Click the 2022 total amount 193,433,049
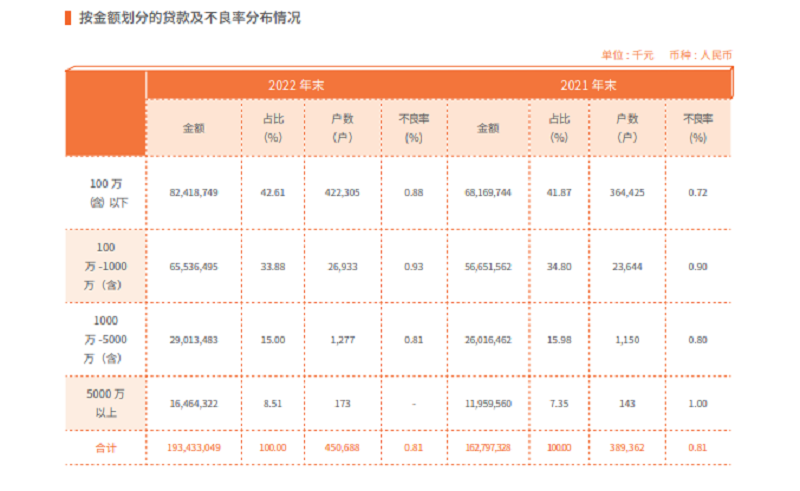The image size is (800, 491). click(x=193, y=448)
